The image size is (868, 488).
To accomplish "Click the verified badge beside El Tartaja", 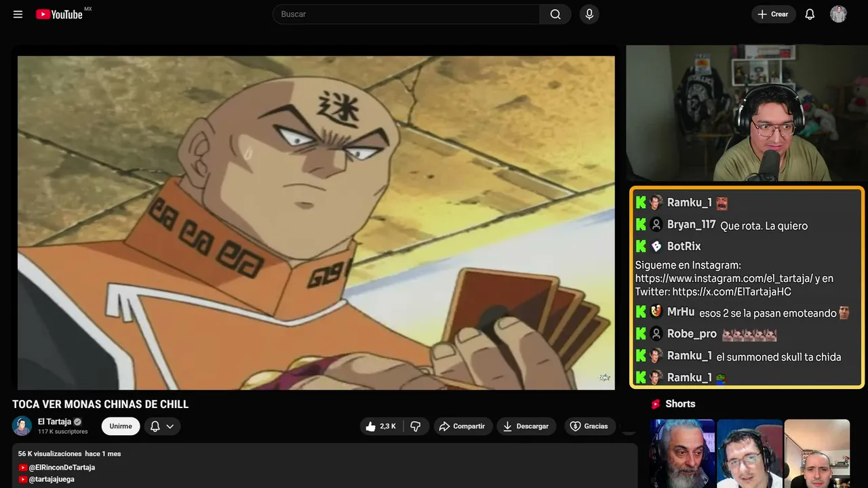I will (x=77, y=422).
